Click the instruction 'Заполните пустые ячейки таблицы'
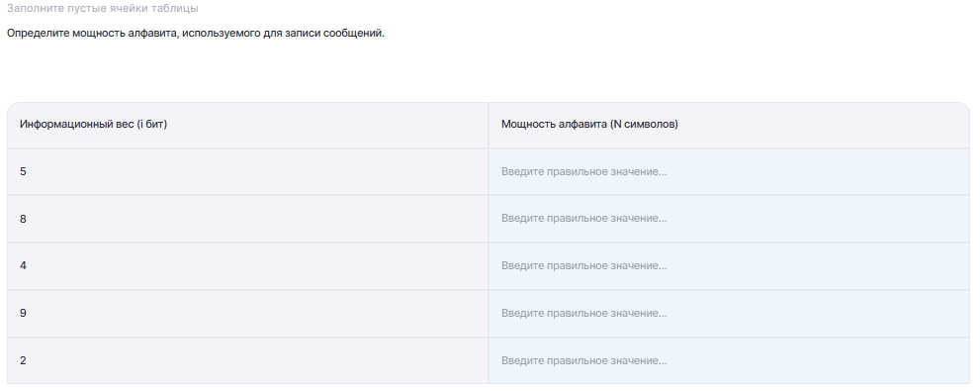 pyautogui.click(x=103, y=9)
